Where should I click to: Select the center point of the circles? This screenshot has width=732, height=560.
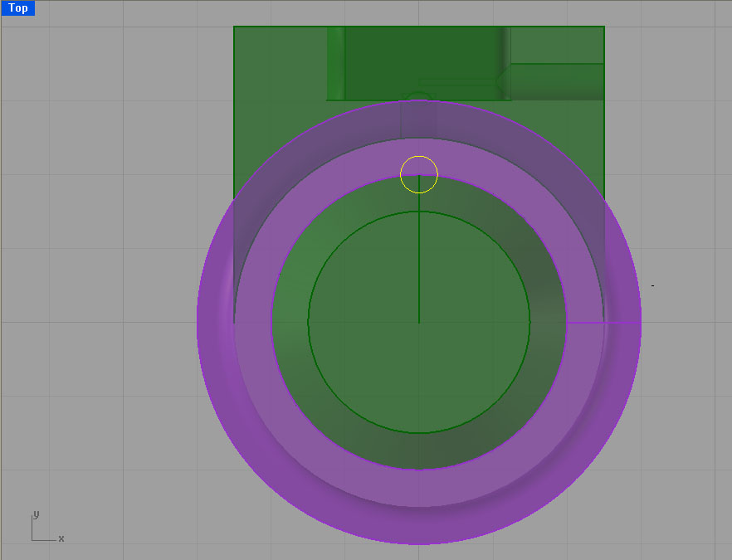coord(419,323)
